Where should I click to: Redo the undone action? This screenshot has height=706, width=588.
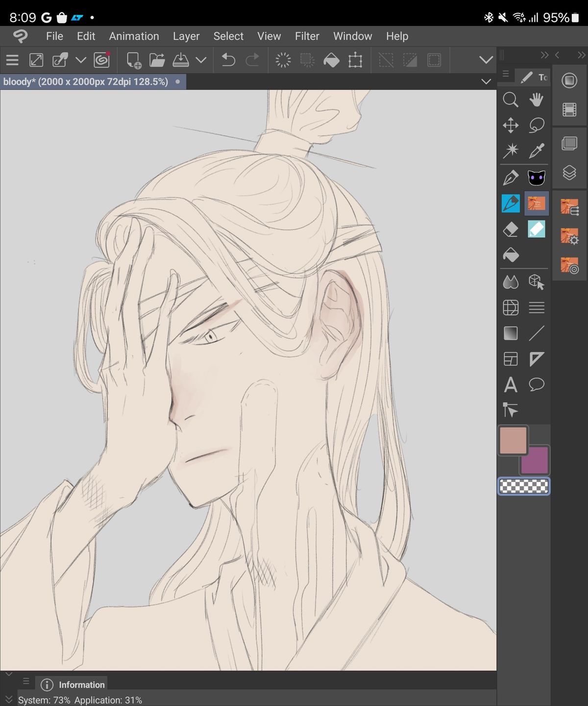pos(252,60)
